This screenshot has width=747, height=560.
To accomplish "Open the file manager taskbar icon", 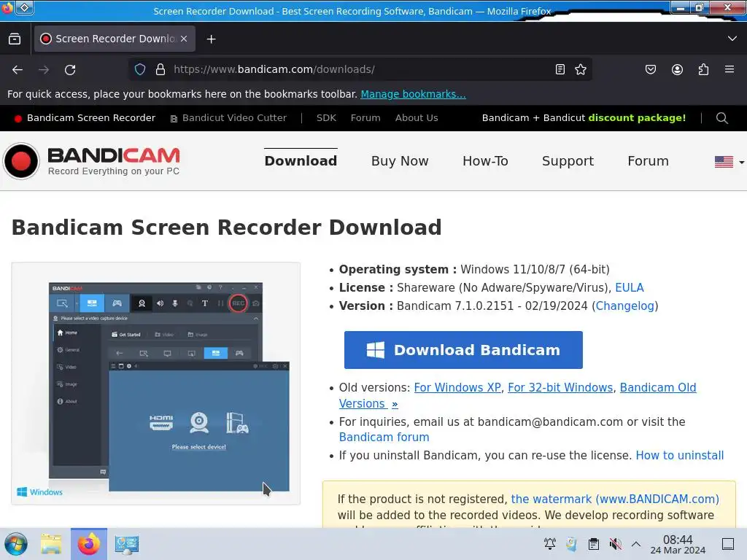I will pos(51,544).
